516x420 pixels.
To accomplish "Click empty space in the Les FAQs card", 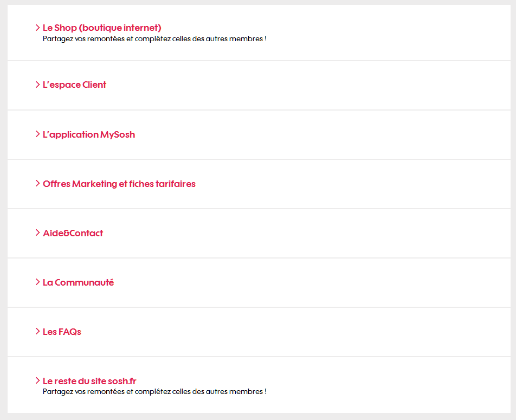I will pos(325,332).
